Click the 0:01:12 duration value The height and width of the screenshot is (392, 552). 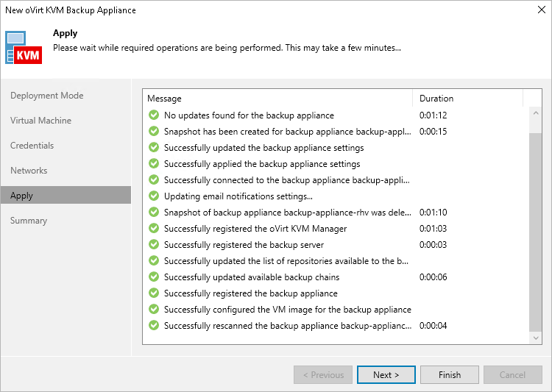click(433, 115)
